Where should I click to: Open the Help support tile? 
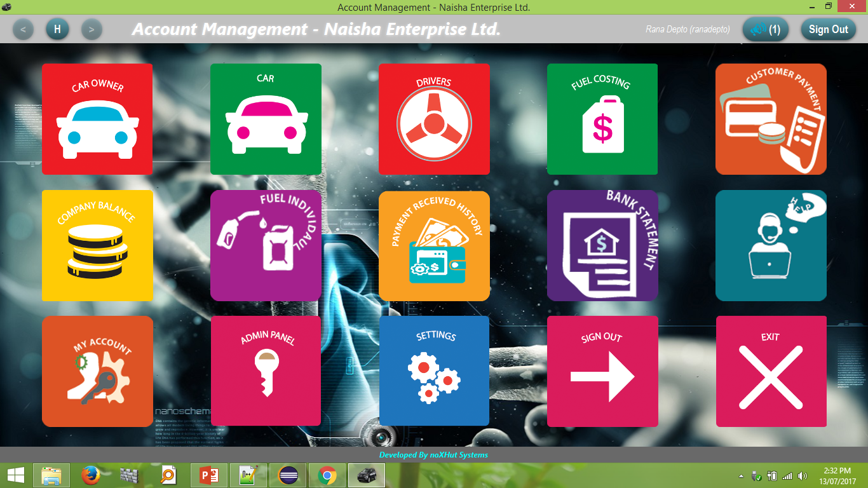click(771, 245)
